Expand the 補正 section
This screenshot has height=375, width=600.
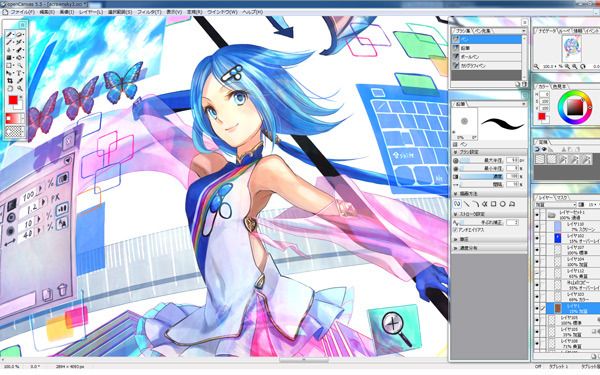click(x=456, y=239)
